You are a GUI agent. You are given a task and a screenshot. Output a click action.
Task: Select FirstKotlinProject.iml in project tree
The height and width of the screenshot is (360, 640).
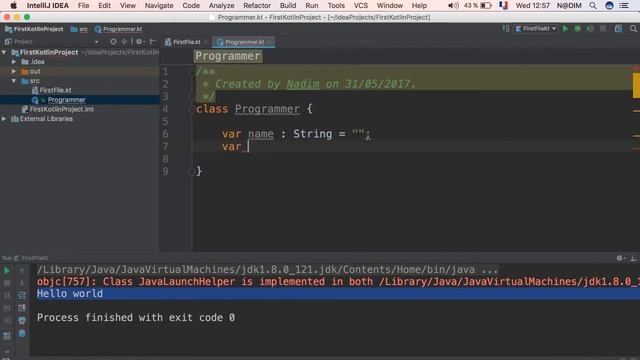click(x=58, y=109)
